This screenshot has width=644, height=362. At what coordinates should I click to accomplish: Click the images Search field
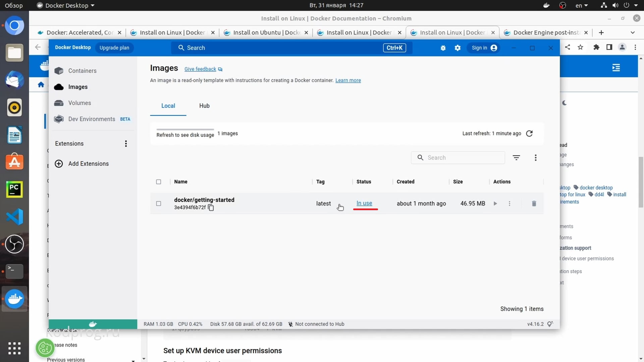tap(458, 158)
